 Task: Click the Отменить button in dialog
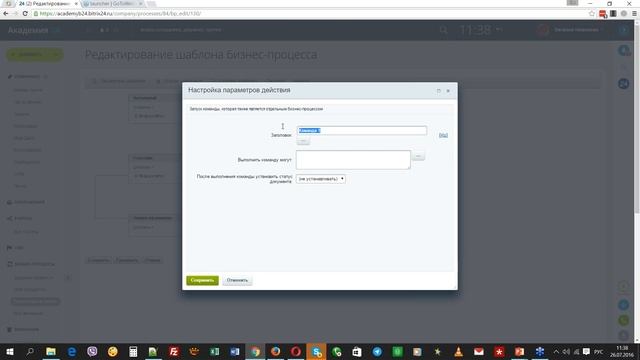tap(237, 280)
